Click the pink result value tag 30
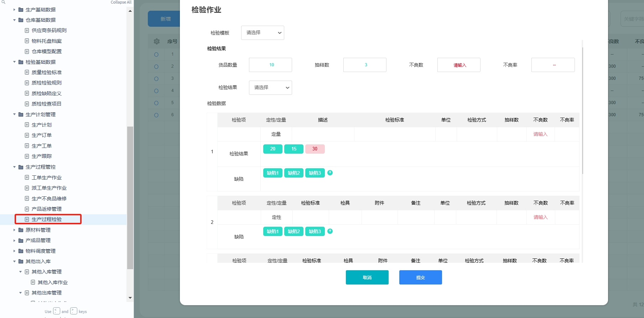Image resolution: width=644 pixels, height=318 pixels. 315,149
